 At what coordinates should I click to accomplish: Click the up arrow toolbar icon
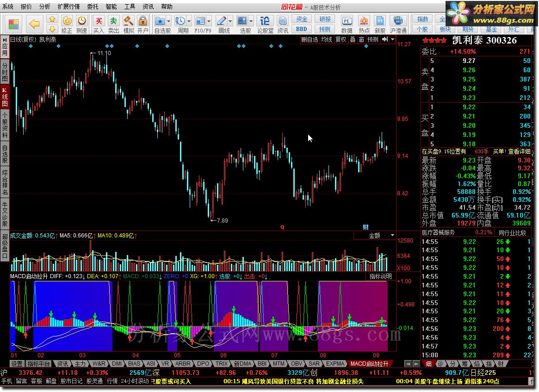pos(52,19)
